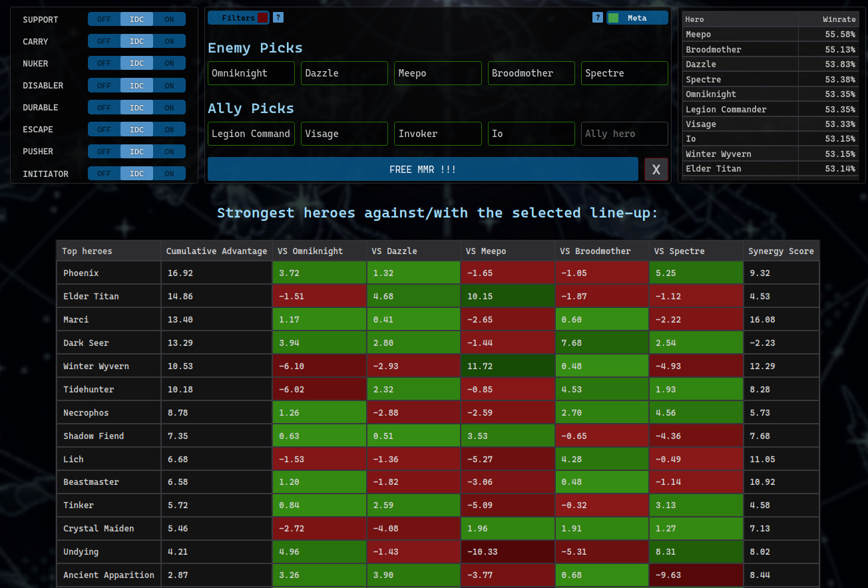This screenshot has width=868, height=588.
Task: Sort winrate list by Hero header
Action: tap(740, 19)
